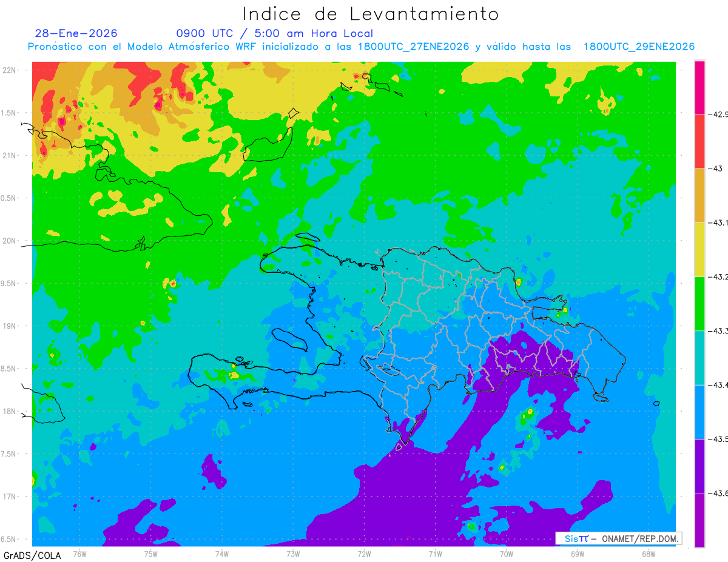This screenshot has height=562, width=728.
Task: Click the '74W' longitude label
Action: coord(221,554)
